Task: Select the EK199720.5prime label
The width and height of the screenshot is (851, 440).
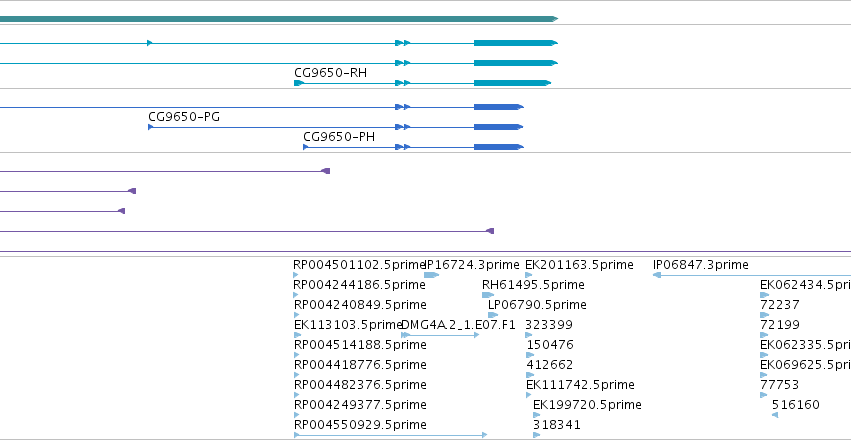Action: click(587, 405)
